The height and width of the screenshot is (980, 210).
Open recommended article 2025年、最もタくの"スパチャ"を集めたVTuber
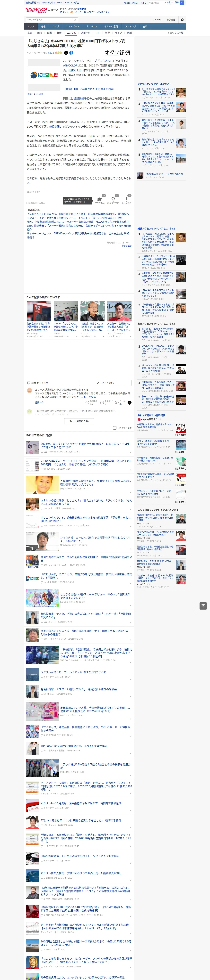tap(85, 445)
